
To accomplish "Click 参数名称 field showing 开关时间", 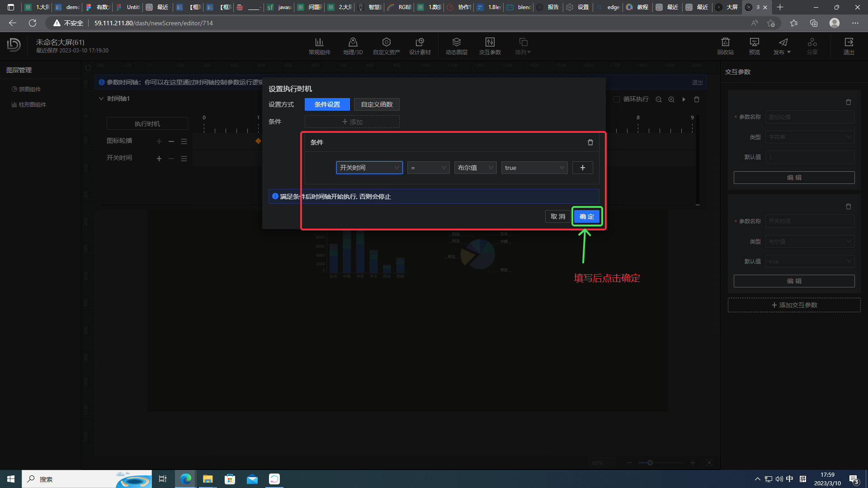I will coord(810,221).
